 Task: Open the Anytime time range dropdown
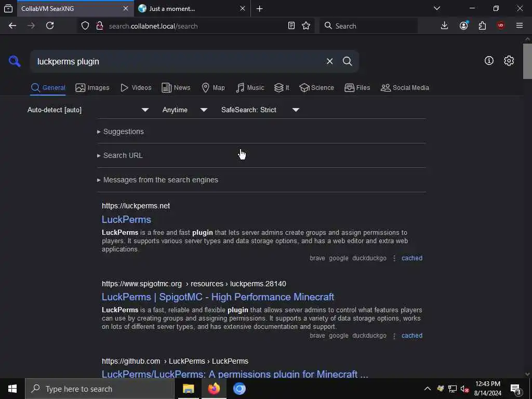point(184,110)
